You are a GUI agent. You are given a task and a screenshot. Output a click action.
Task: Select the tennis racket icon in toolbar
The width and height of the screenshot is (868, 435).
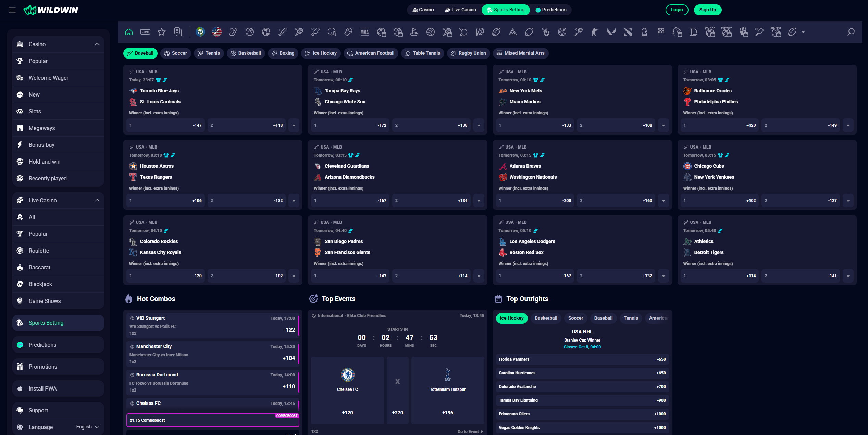(x=299, y=32)
